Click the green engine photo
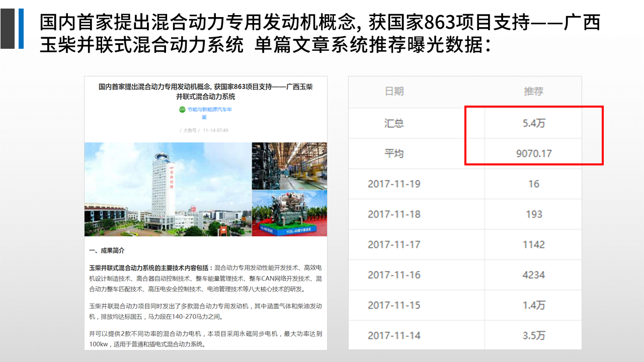Screen dimensions: 644x362 (289, 213)
